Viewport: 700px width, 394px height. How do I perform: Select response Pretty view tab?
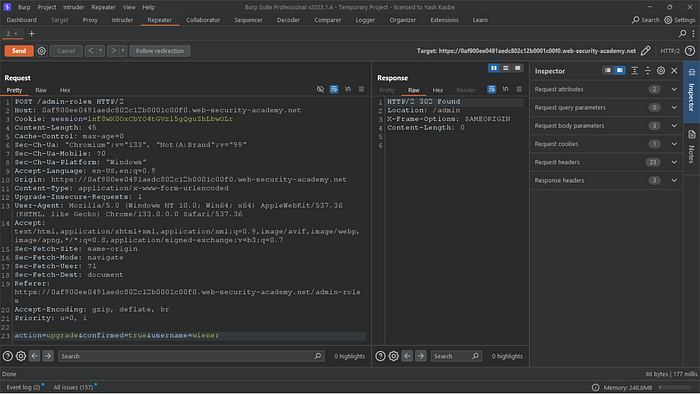[387, 90]
